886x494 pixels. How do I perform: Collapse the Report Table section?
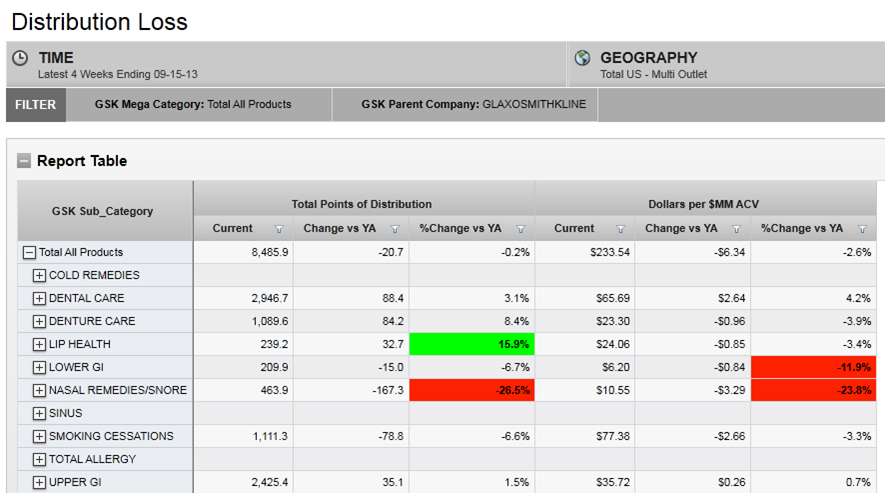pyautogui.click(x=23, y=161)
